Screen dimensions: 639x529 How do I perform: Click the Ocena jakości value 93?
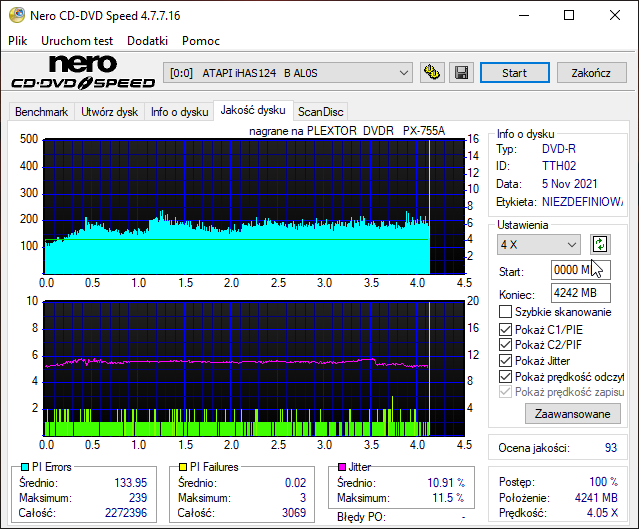tap(611, 447)
